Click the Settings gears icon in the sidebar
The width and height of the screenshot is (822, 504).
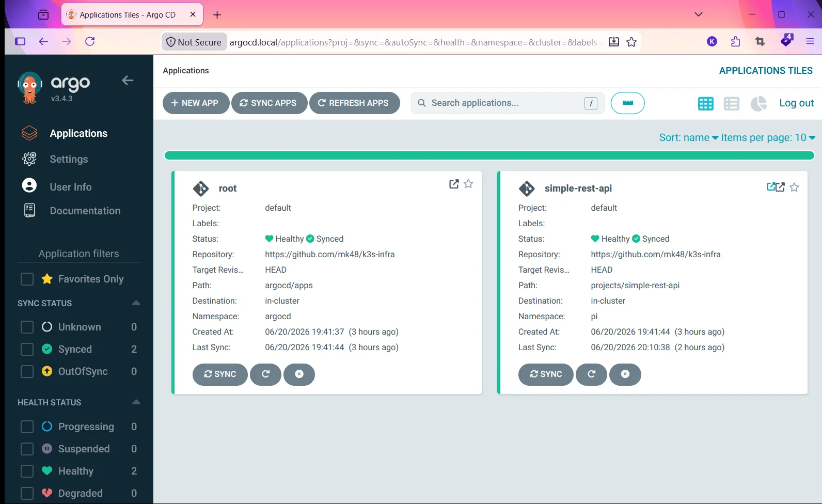pos(29,159)
